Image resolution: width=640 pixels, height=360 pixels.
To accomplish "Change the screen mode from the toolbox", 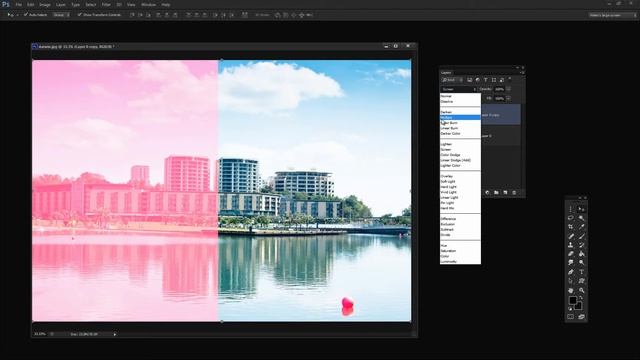I will pyautogui.click(x=581, y=317).
